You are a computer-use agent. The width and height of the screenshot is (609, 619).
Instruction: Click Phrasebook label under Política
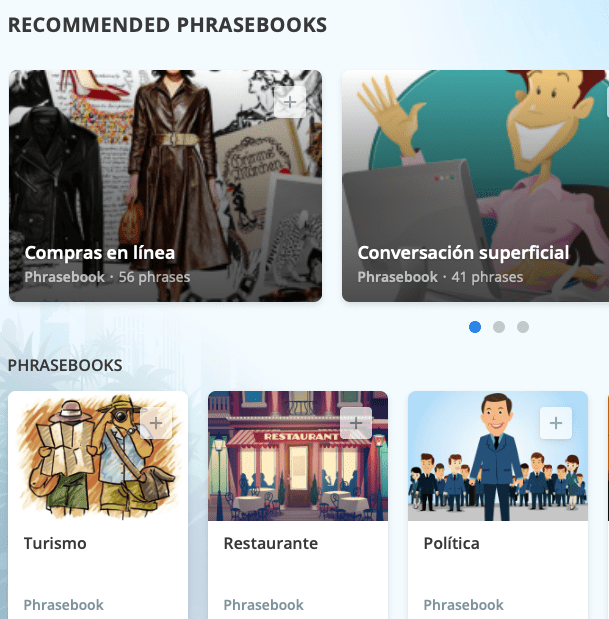point(463,605)
